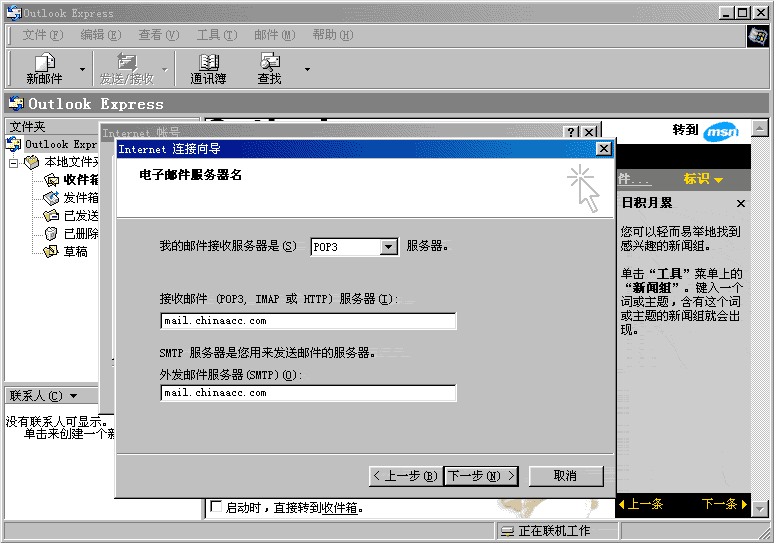Collapse the 本地文件夹 tree node
The width and height of the screenshot is (774, 543).
[x=13, y=162]
